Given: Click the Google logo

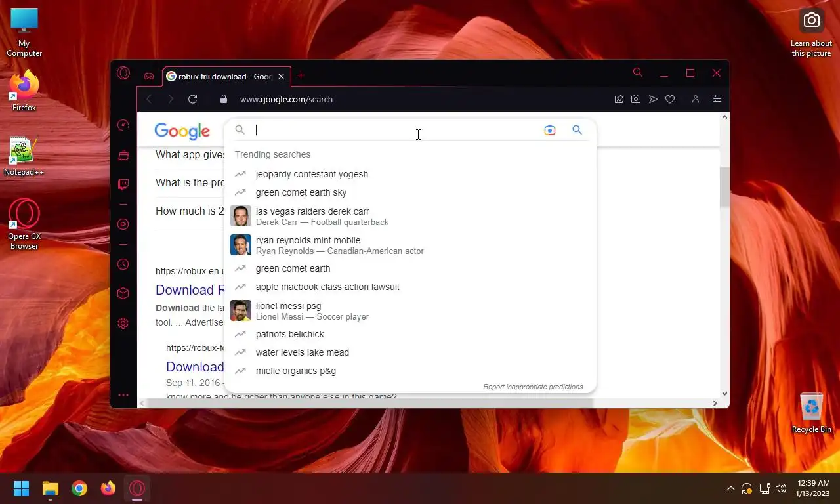Looking at the screenshot, I should (x=182, y=131).
